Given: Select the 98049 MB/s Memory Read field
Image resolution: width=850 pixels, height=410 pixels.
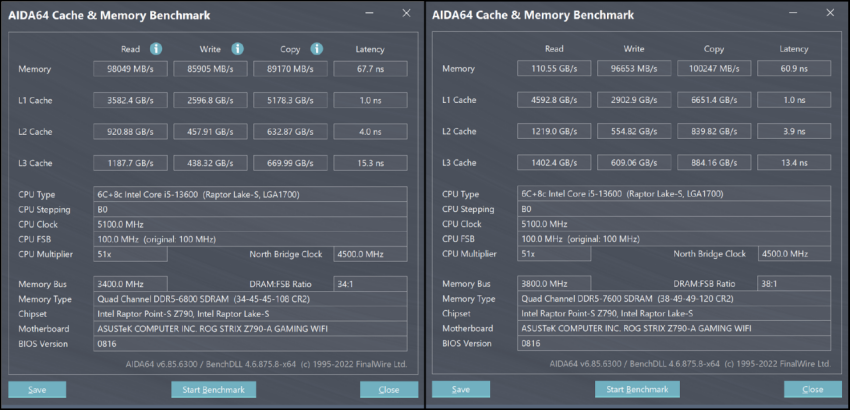Looking at the screenshot, I should click(x=129, y=69).
